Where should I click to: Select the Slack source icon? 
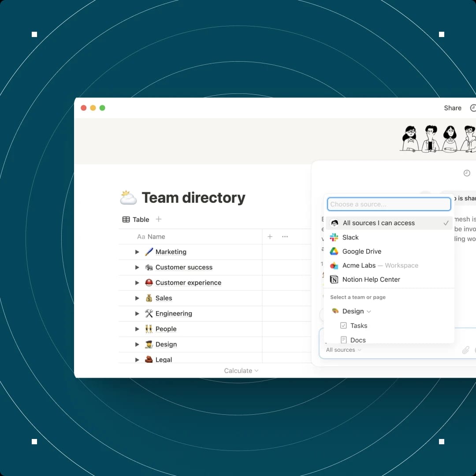click(x=335, y=237)
